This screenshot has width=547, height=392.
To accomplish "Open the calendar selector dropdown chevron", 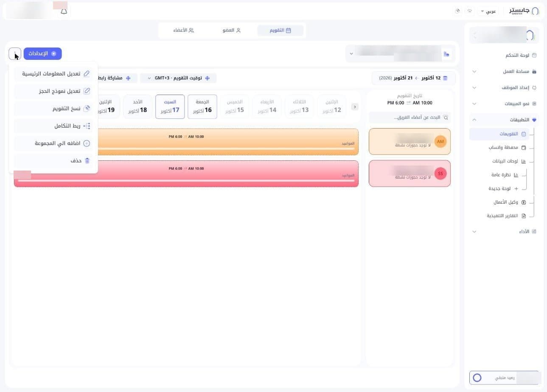I will click(351, 54).
